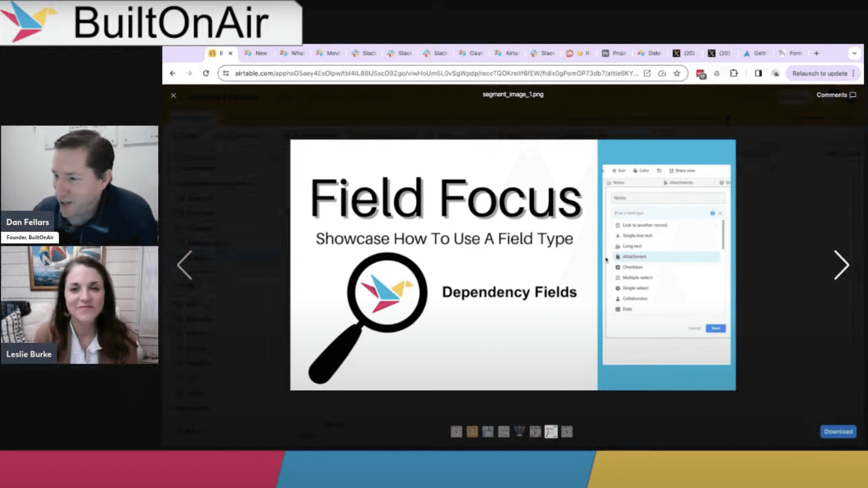
Task: Switch to the Oaut browser tab
Action: pos(471,53)
